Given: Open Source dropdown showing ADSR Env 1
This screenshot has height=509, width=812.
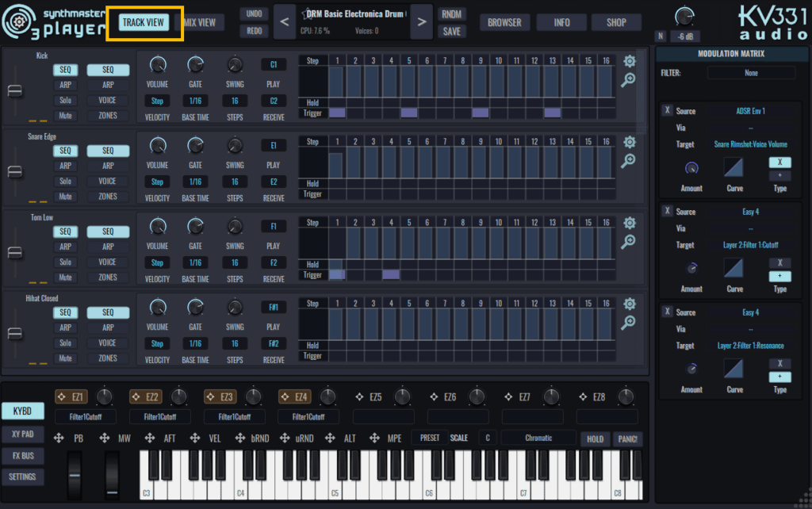Looking at the screenshot, I should coord(751,111).
